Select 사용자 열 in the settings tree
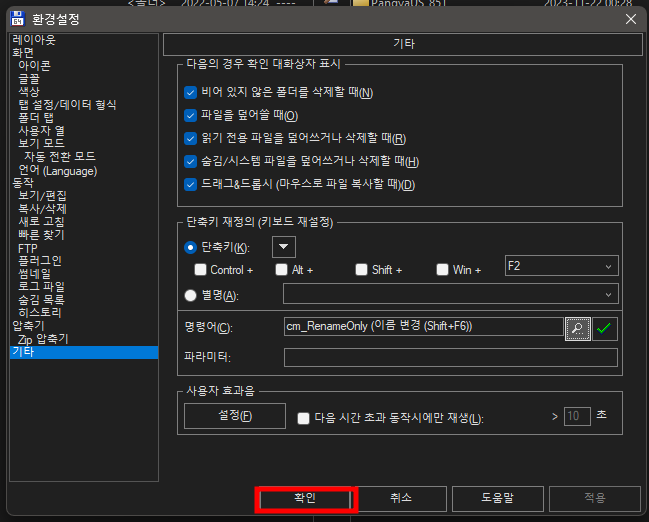 point(41,131)
